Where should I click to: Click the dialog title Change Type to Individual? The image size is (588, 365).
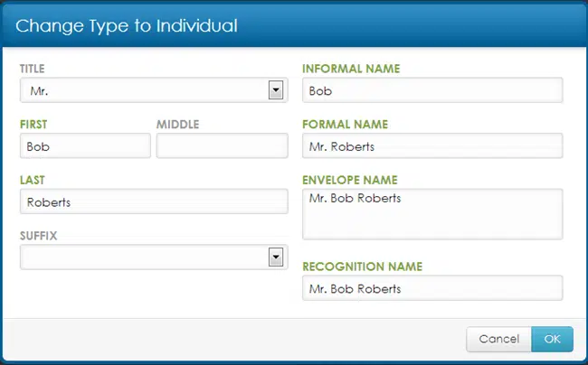[127, 25]
